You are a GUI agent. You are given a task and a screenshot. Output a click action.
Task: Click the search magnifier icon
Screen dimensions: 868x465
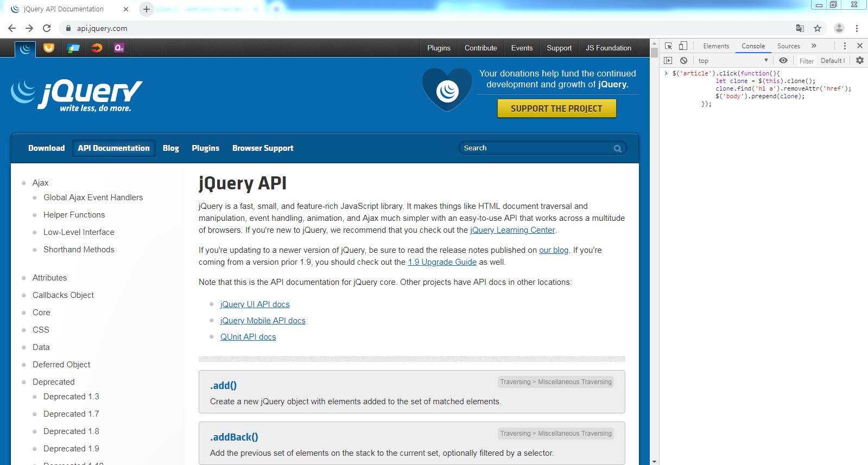(x=618, y=149)
